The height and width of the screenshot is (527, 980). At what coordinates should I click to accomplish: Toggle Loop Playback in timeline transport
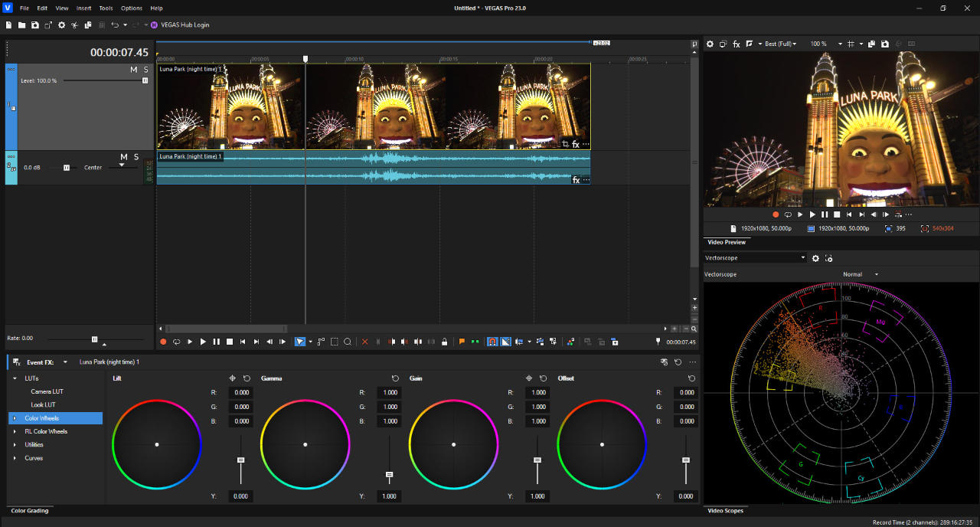point(176,342)
